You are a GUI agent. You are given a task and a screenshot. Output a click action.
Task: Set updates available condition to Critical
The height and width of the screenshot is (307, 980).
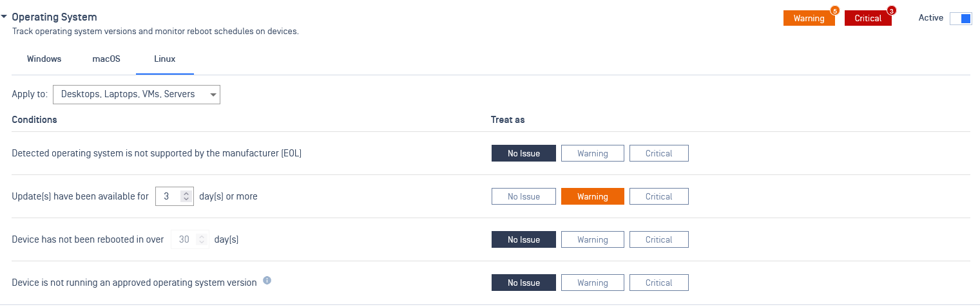point(658,196)
